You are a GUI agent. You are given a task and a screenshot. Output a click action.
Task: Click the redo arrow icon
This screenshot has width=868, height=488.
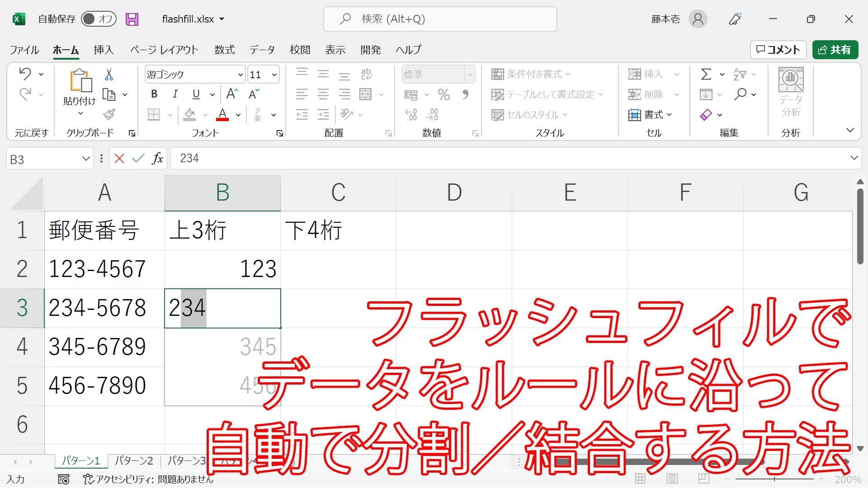click(x=25, y=94)
